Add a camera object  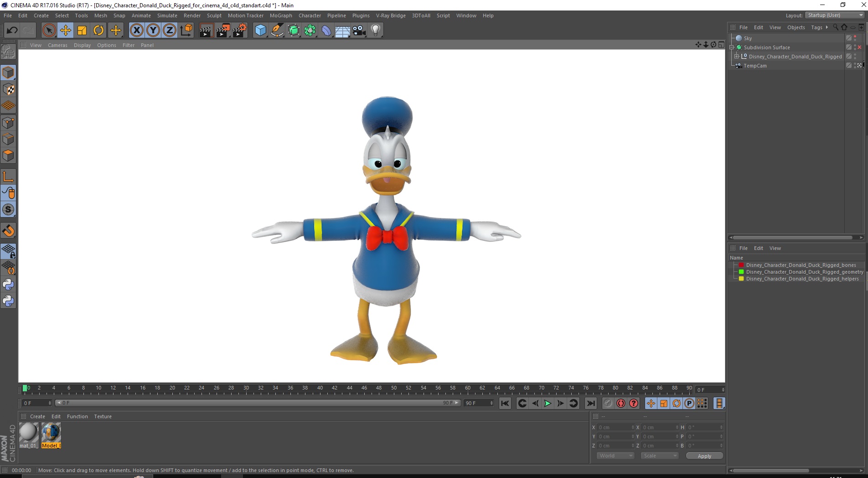pyautogui.click(x=359, y=31)
